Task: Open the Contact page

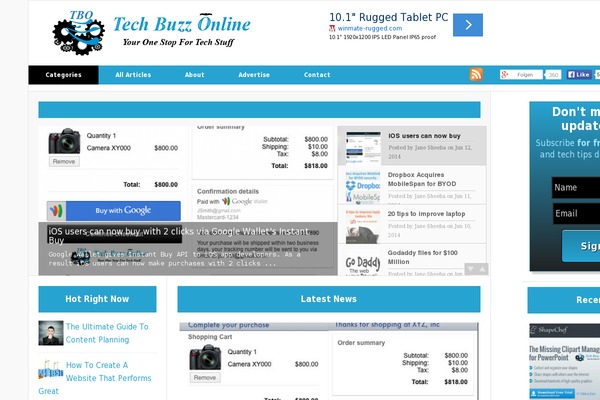Action: (x=317, y=75)
